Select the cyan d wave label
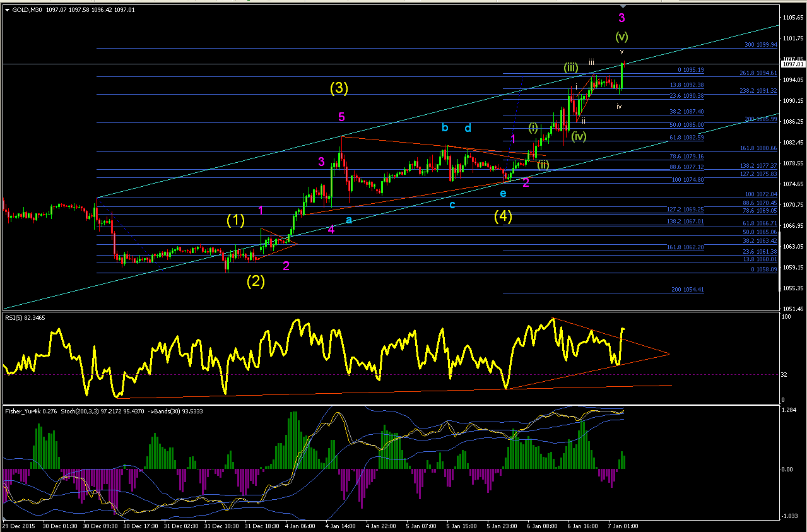The image size is (807, 532). [x=468, y=128]
